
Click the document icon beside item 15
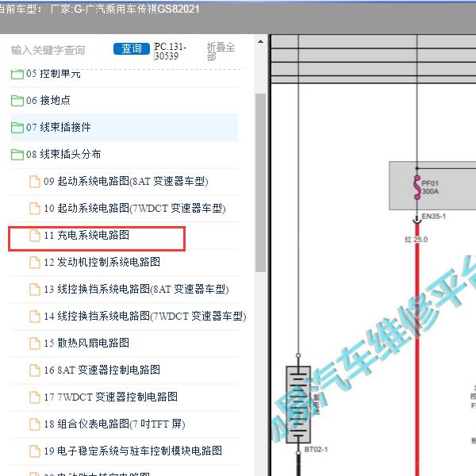[x=35, y=344]
